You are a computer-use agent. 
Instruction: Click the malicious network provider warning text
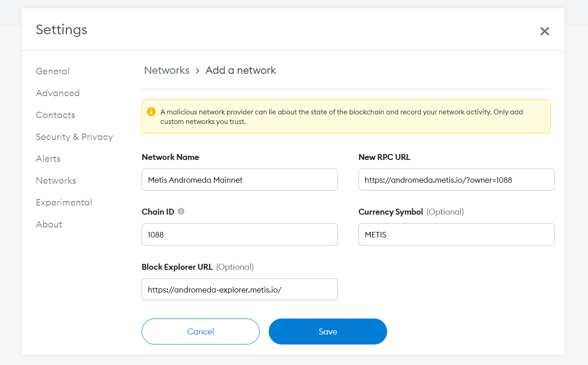(x=342, y=117)
